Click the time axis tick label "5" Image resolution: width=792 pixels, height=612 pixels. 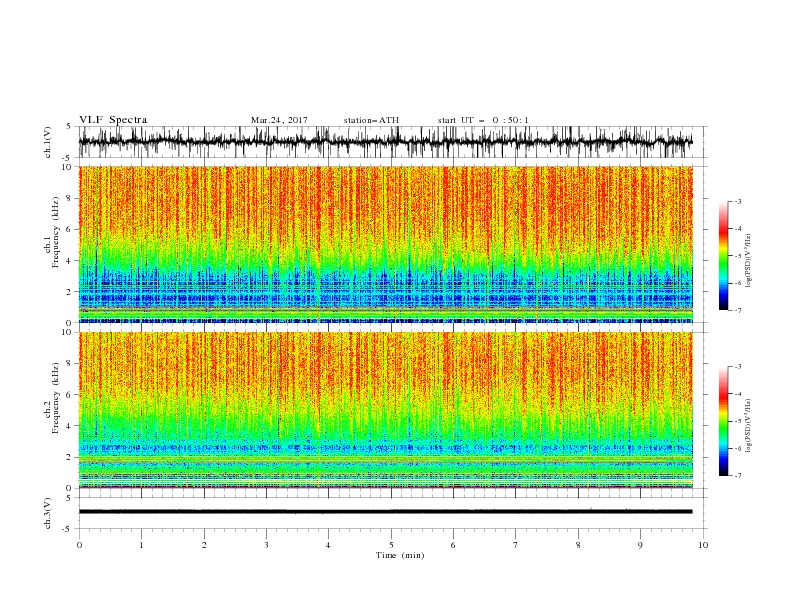click(391, 545)
